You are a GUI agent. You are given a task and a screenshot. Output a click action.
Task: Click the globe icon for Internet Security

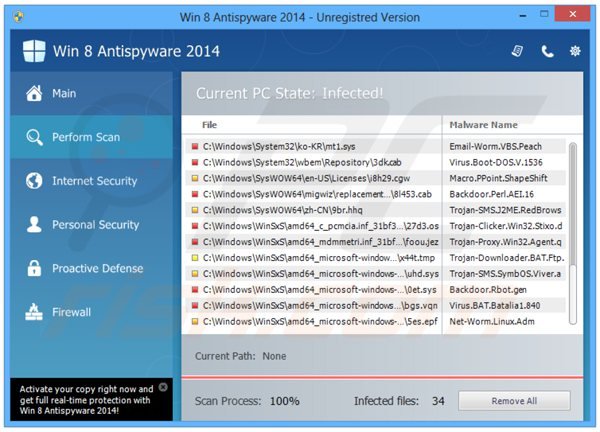coord(34,181)
